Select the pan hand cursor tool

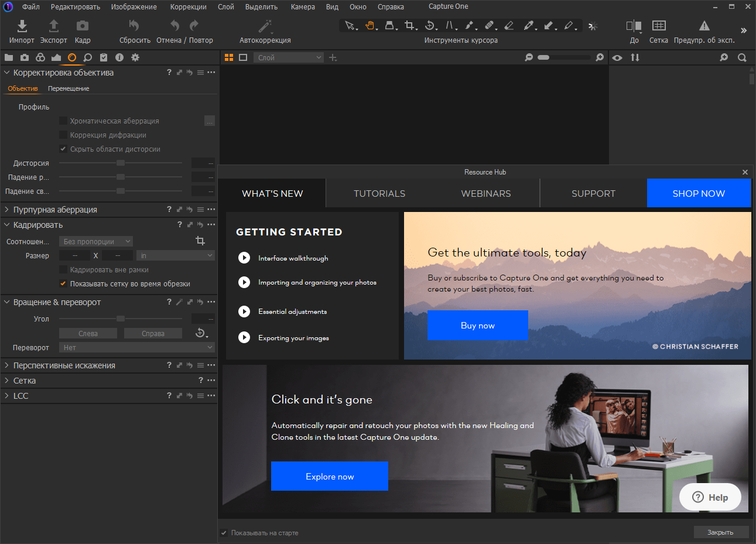pyautogui.click(x=370, y=25)
